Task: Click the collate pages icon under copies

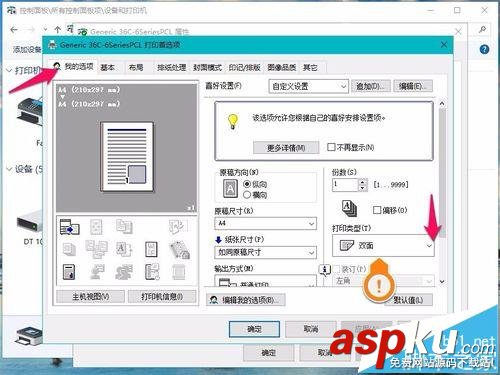Action: coord(349,209)
